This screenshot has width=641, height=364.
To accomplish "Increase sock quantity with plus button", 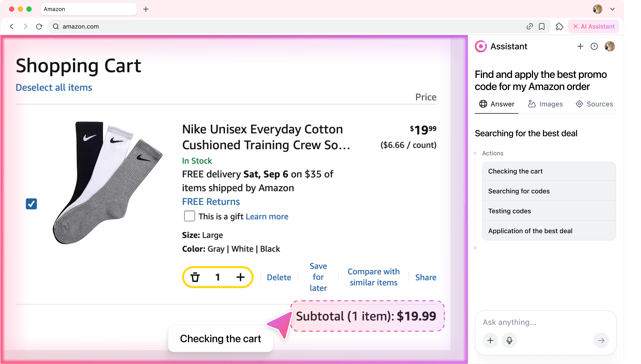I will click(x=240, y=277).
